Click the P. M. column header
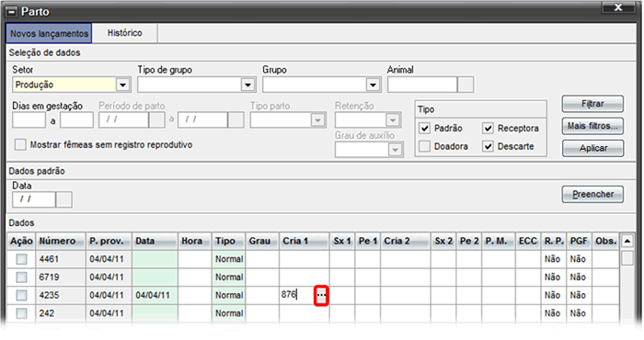 pos(499,241)
